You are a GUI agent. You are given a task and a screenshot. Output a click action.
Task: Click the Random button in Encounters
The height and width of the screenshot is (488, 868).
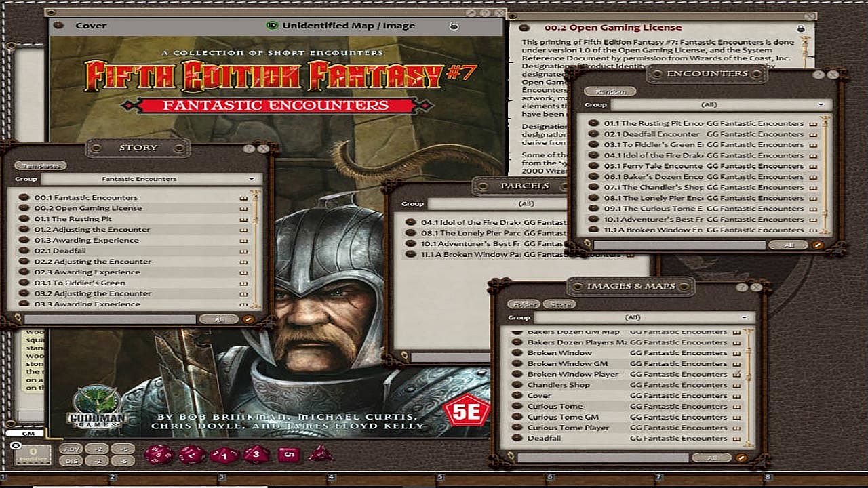(610, 91)
